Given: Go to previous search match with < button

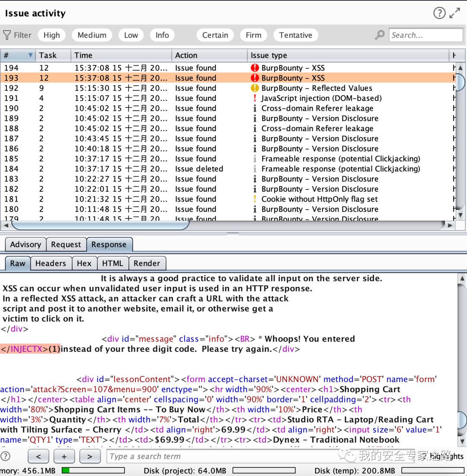Looking at the screenshot, I should click(x=38, y=456).
